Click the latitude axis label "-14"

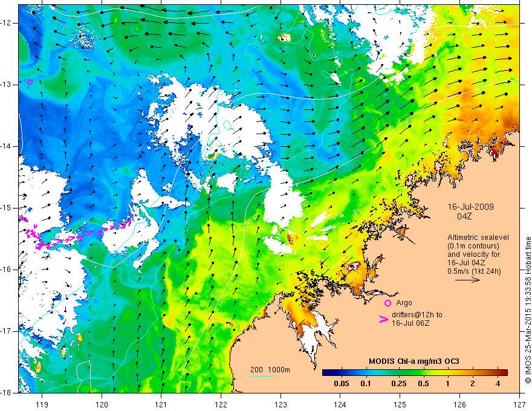tap(7, 146)
